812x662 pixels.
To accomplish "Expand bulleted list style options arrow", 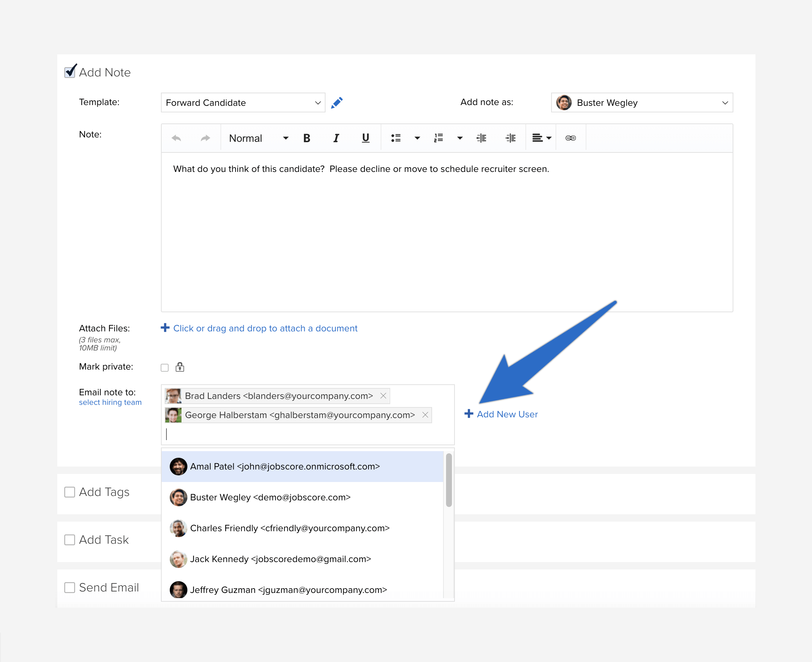I will (417, 138).
